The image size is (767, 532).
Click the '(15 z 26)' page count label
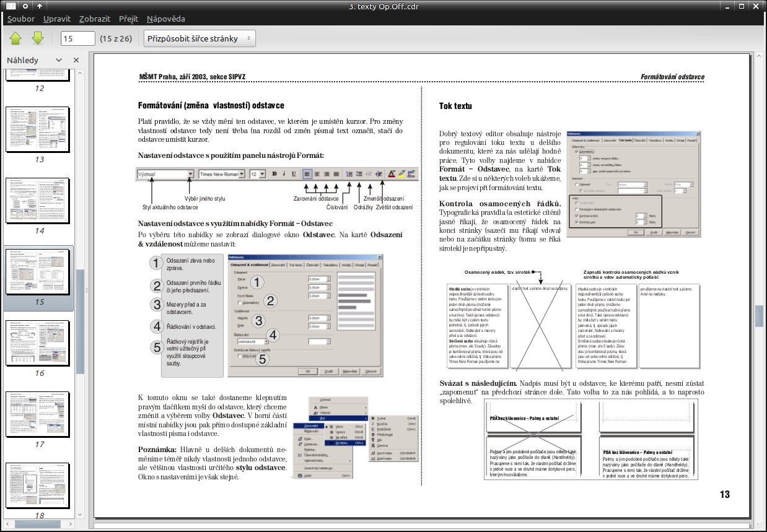pyautogui.click(x=116, y=38)
